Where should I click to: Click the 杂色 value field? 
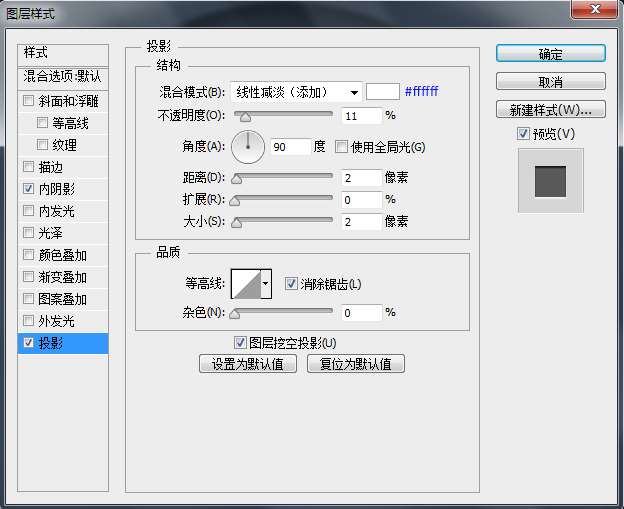pyautogui.click(x=362, y=313)
